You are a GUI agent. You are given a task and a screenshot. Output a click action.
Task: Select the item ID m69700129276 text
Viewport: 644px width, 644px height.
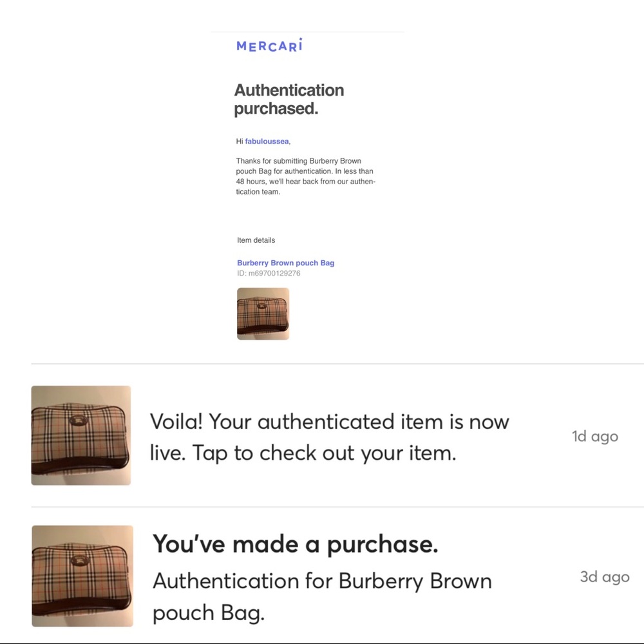tap(269, 274)
